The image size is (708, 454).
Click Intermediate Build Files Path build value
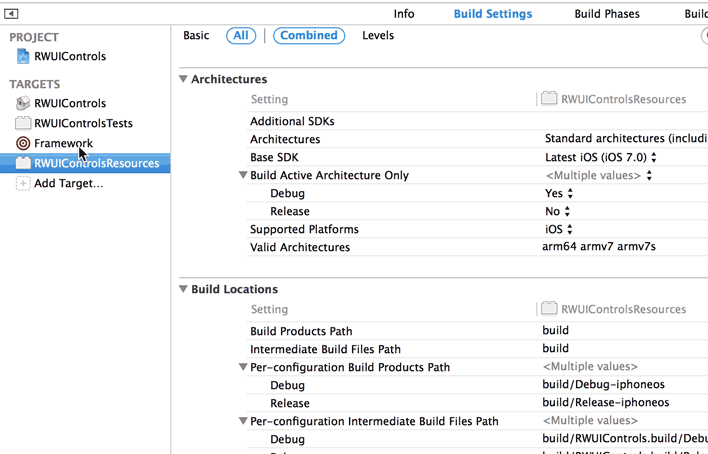point(555,348)
